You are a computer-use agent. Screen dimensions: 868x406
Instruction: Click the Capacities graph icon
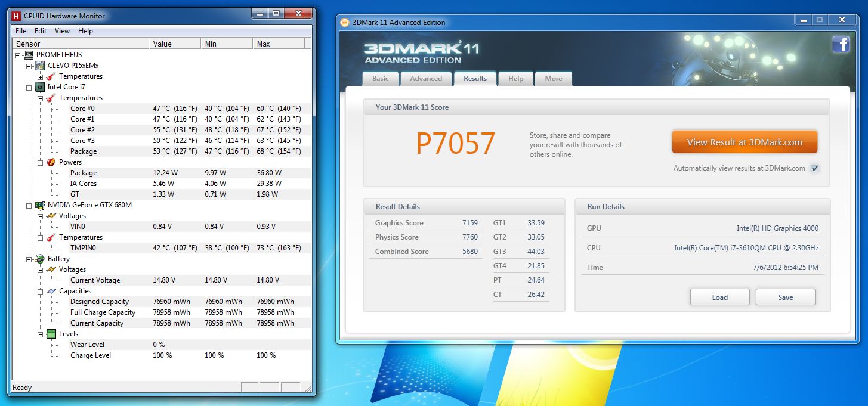click(x=51, y=291)
